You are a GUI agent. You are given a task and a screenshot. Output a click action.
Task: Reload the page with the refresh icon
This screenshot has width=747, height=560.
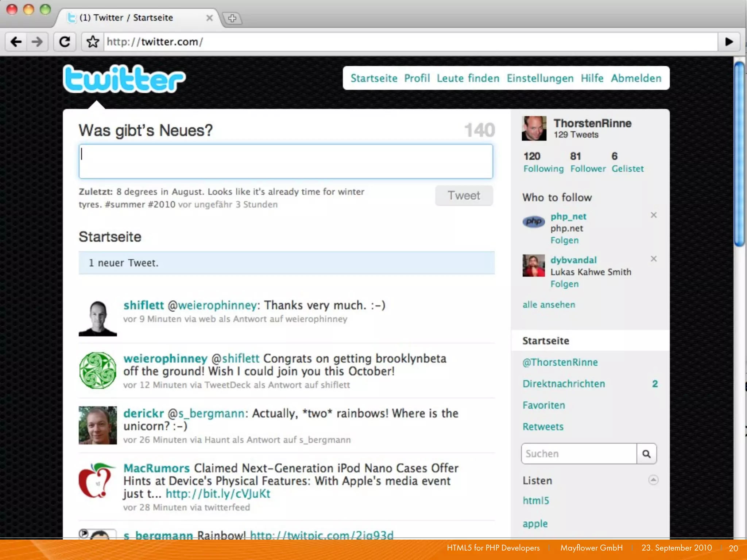point(65,42)
